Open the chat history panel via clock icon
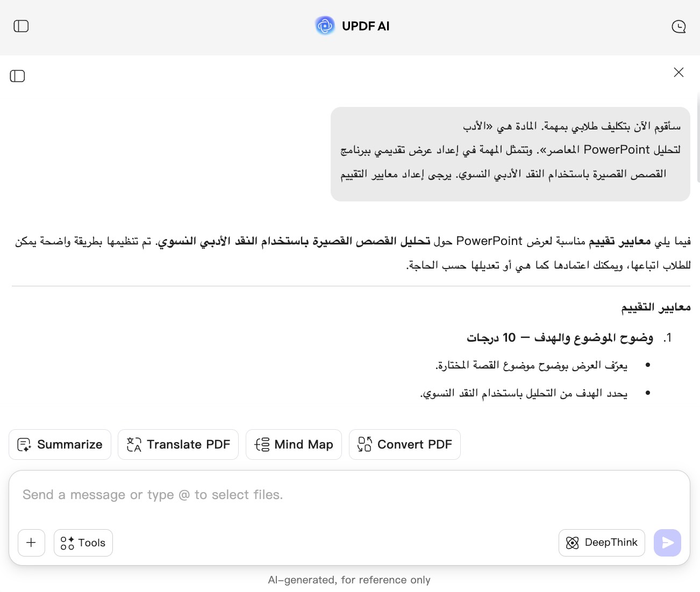Screen dimensions: 700x592 click(678, 26)
